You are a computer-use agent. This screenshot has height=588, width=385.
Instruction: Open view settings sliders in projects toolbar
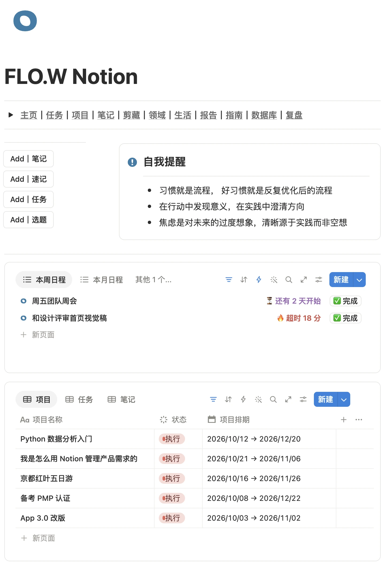(303, 399)
